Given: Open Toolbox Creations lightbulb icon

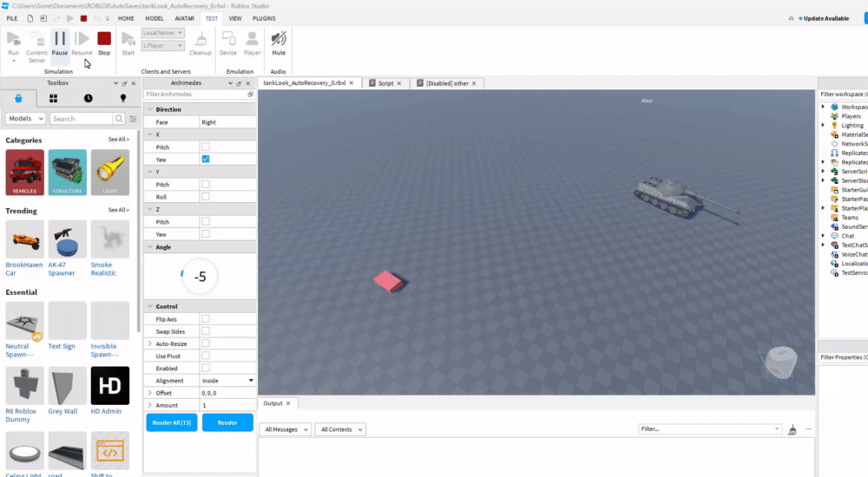Looking at the screenshot, I should [123, 98].
